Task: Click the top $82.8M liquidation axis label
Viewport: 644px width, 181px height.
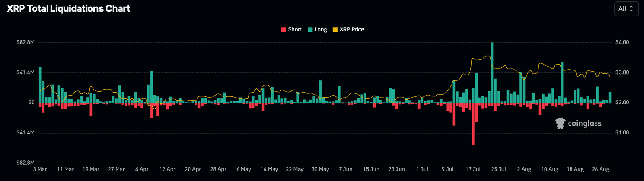Action: pyautogui.click(x=25, y=42)
